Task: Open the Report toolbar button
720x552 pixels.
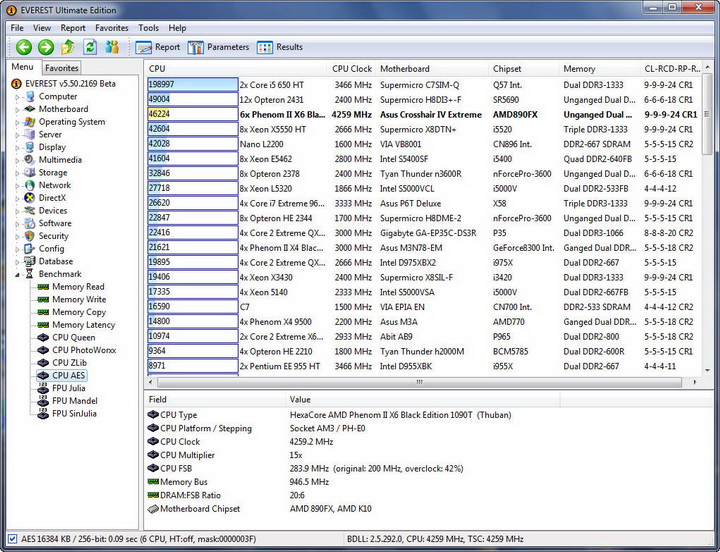Action: click(158, 47)
